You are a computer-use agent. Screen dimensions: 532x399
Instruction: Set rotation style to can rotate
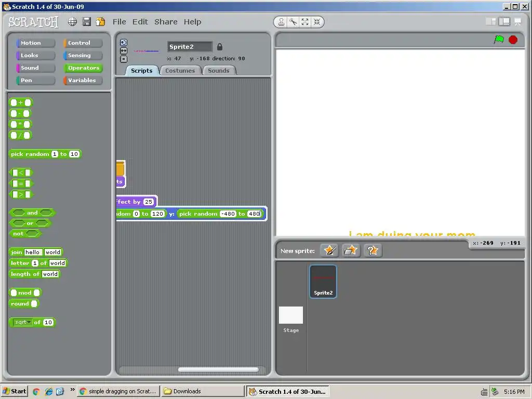click(124, 43)
